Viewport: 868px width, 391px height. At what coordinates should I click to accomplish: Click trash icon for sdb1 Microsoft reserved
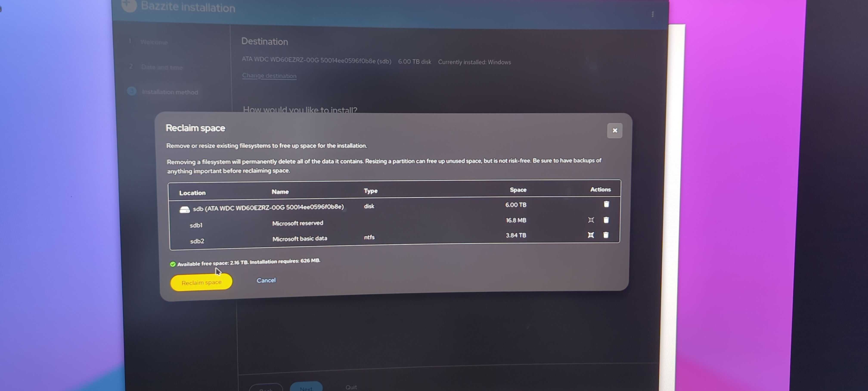(x=606, y=220)
